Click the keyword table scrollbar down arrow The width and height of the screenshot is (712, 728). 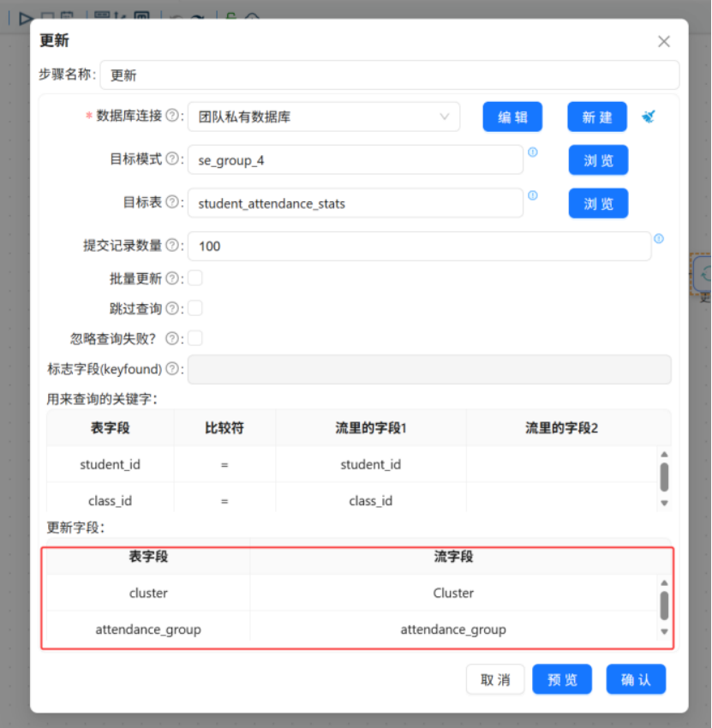(x=664, y=503)
